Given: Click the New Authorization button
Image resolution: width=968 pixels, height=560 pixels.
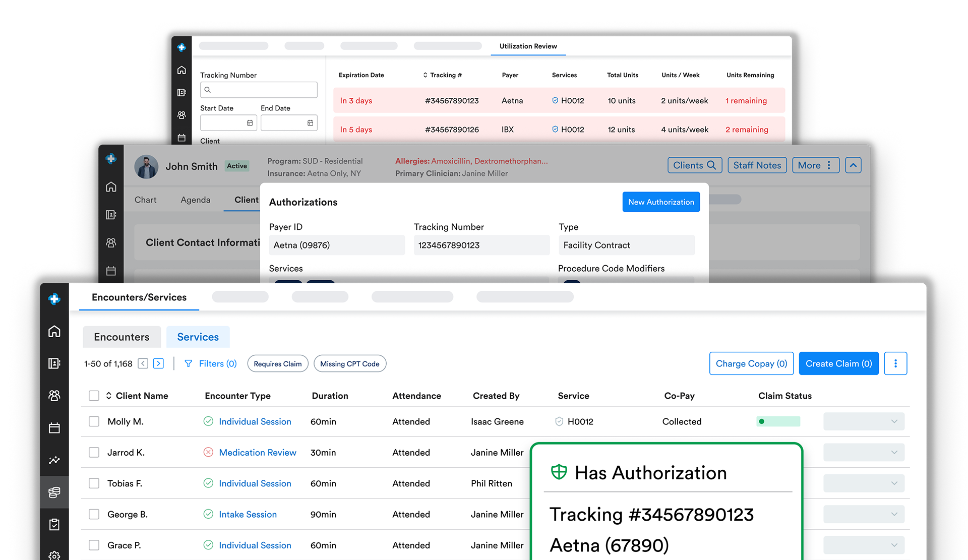Looking at the screenshot, I should (660, 202).
